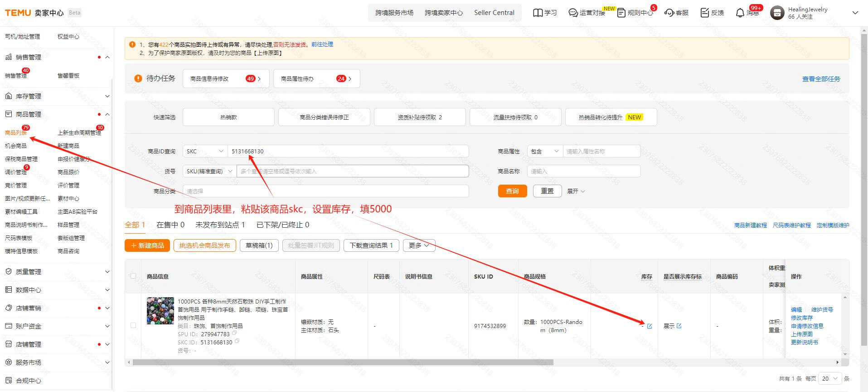This screenshot has height=392, width=868.
Task: Click 店铺营销 sidebar icon
Action: point(9,308)
